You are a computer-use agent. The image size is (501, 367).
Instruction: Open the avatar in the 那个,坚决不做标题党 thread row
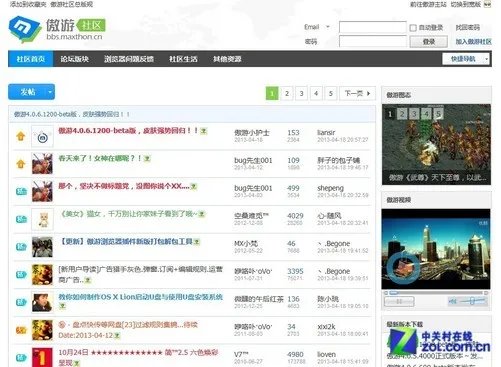tap(42, 191)
